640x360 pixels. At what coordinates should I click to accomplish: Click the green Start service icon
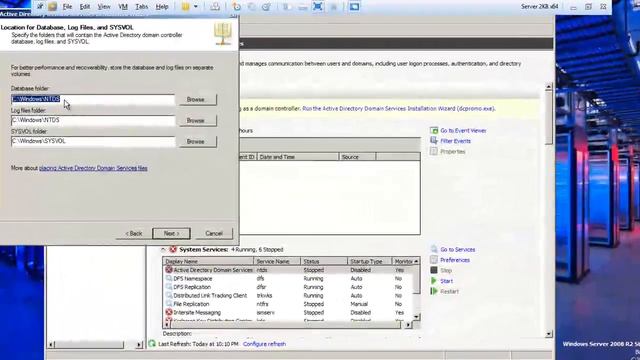point(434,281)
